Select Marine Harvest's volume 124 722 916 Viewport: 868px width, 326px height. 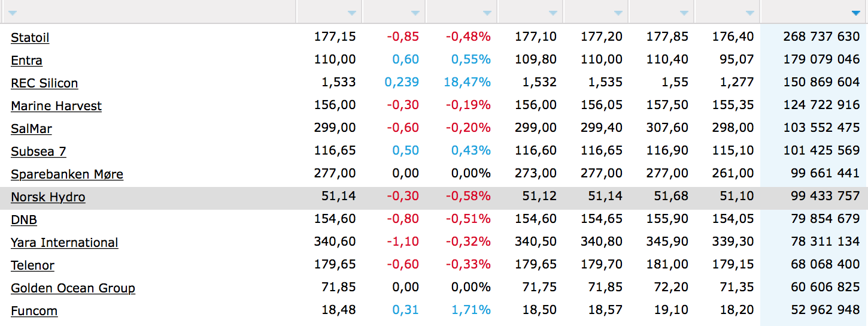[x=821, y=105]
